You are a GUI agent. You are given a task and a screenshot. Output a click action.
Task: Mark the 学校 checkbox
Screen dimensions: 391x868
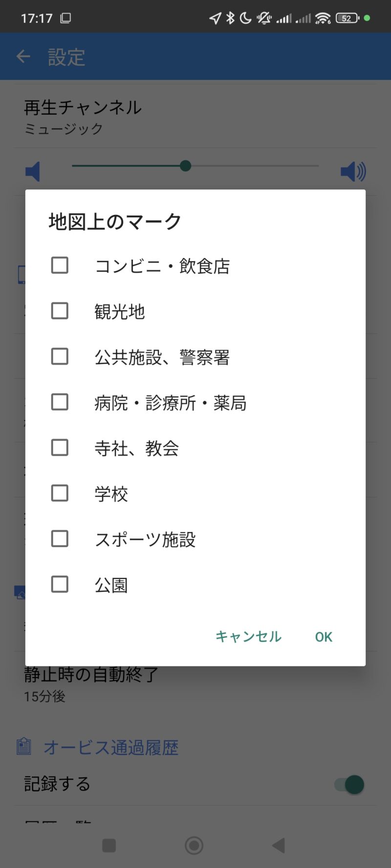click(60, 493)
